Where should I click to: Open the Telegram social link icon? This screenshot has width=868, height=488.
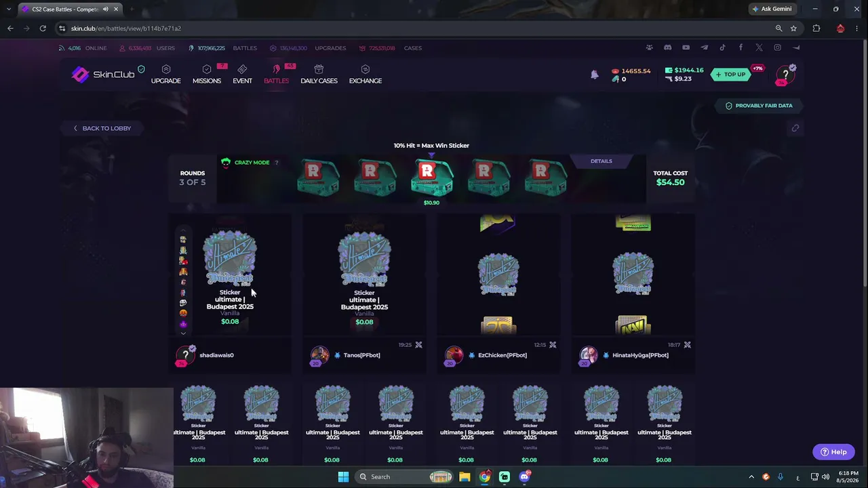[x=704, y=47]
